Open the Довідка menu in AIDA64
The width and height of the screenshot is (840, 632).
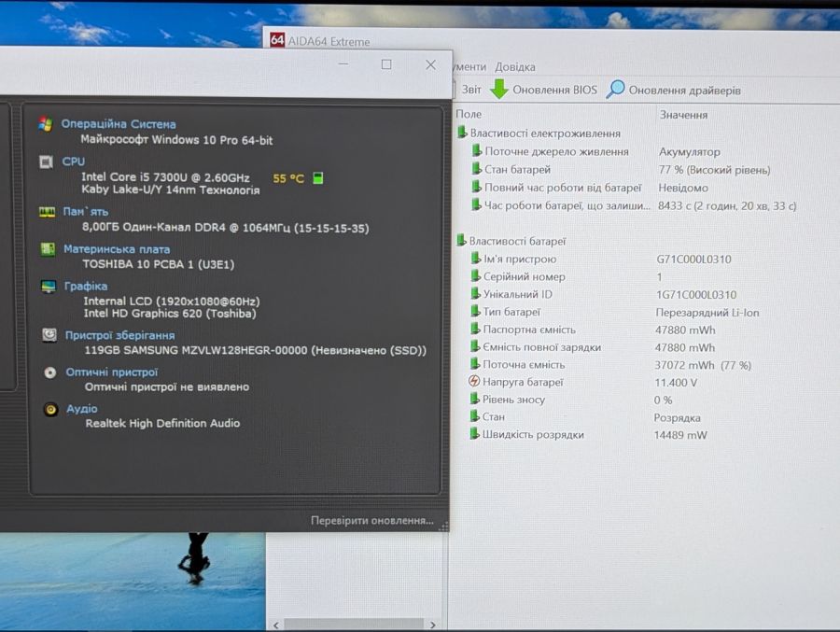pos(515,67)
